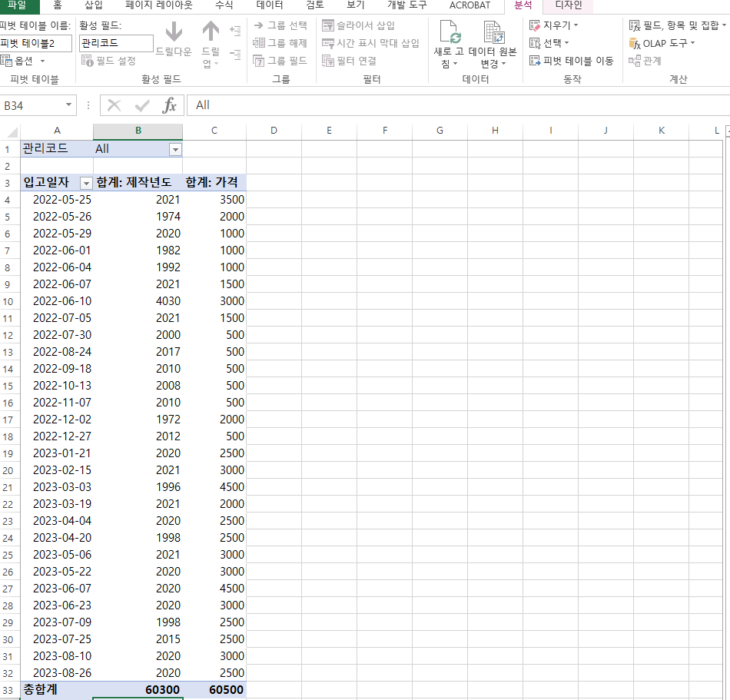The height and width of the screenshot is (700, 730).
Task: Open the 입고일자 row filter dropdown
Action: (85, 183)
